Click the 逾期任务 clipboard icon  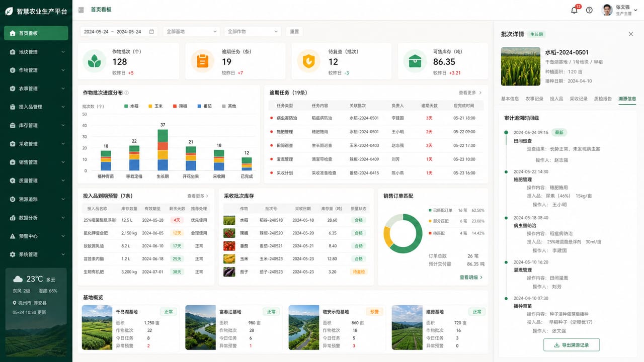pyautogui.click(x=202, y=61)
